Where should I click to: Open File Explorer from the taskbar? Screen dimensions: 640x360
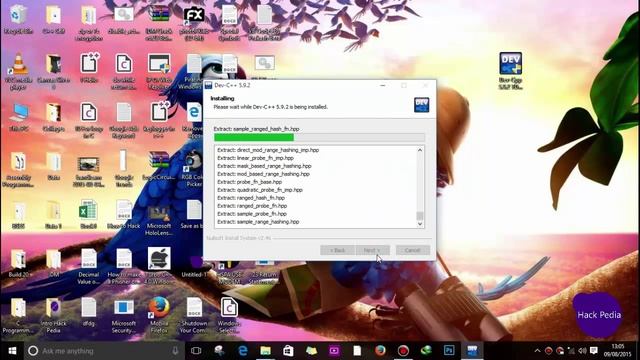(265, 351)
